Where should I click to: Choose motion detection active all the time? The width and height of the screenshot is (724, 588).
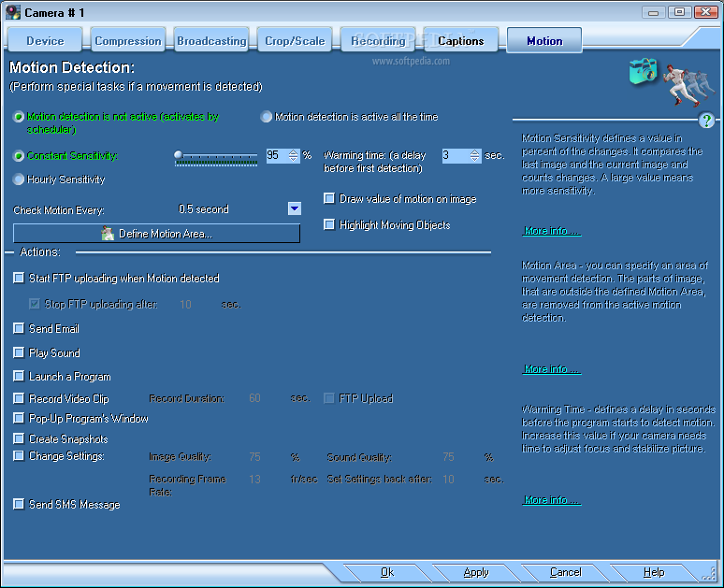tap(266, 117)
